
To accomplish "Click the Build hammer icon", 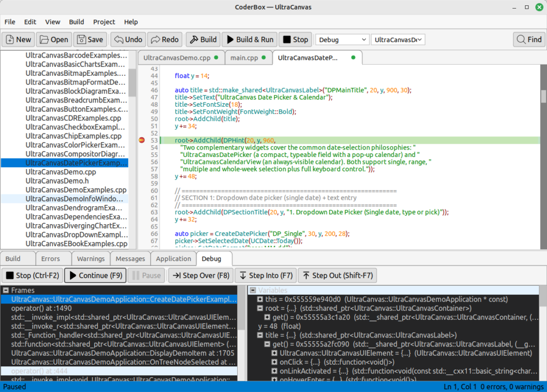I will point(194,40).
